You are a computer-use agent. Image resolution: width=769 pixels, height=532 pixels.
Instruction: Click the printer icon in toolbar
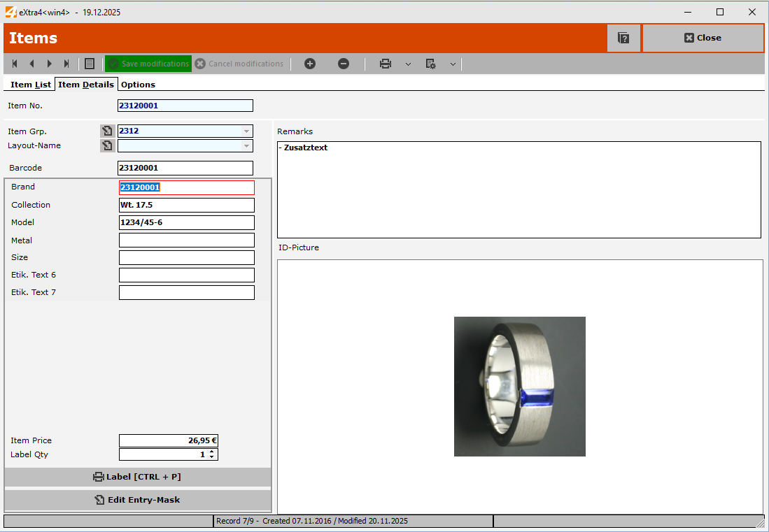pos(386,64)
